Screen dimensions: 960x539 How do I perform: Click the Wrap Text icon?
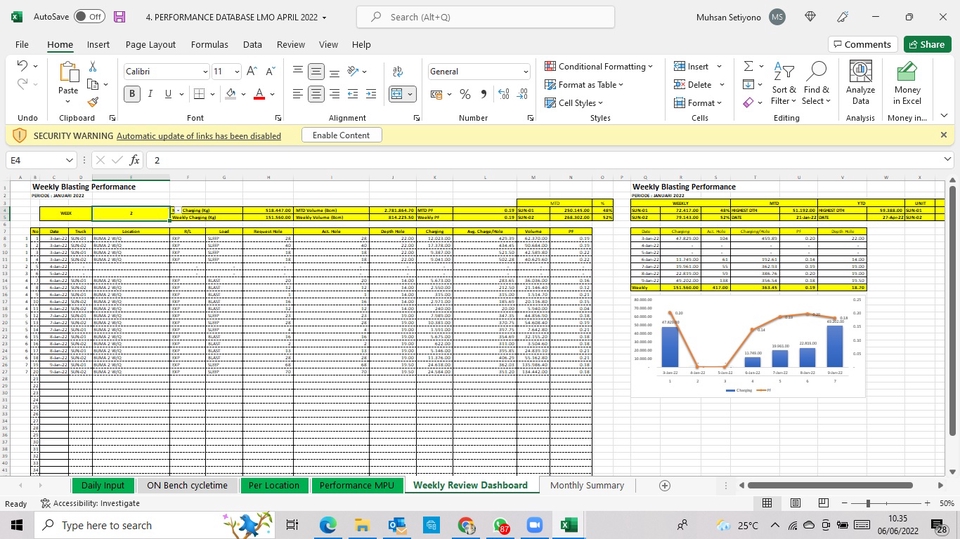pyautogui.click(x=398, y=72)
